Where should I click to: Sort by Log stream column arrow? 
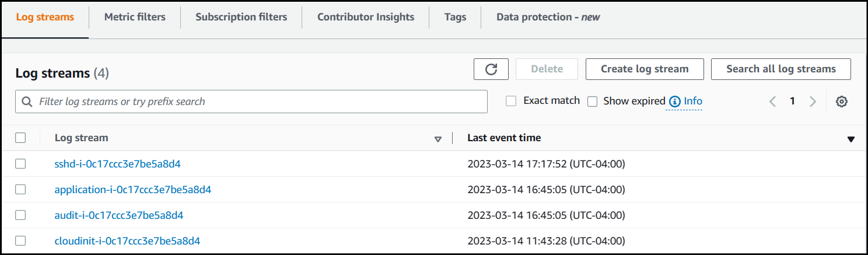click(438, 139)
